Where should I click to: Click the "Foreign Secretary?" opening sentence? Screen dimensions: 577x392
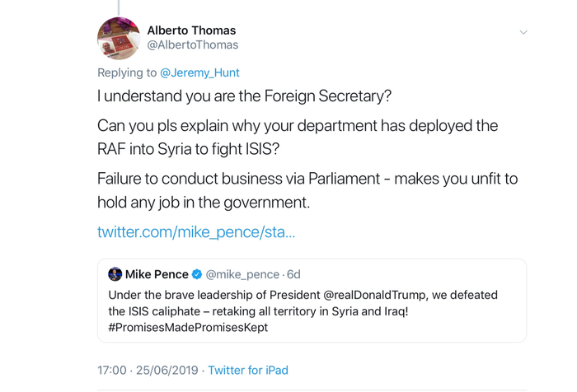[x=244, y=96]
